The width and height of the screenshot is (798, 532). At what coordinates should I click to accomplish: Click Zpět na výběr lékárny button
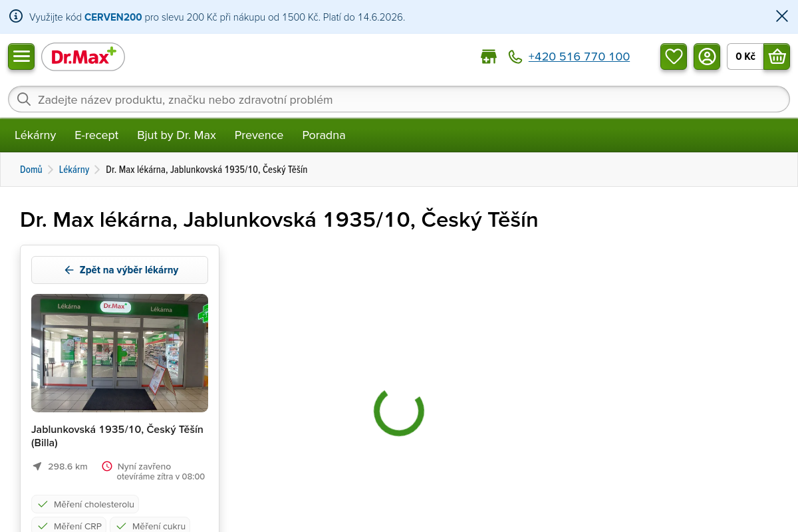click(x=120, y=270)
